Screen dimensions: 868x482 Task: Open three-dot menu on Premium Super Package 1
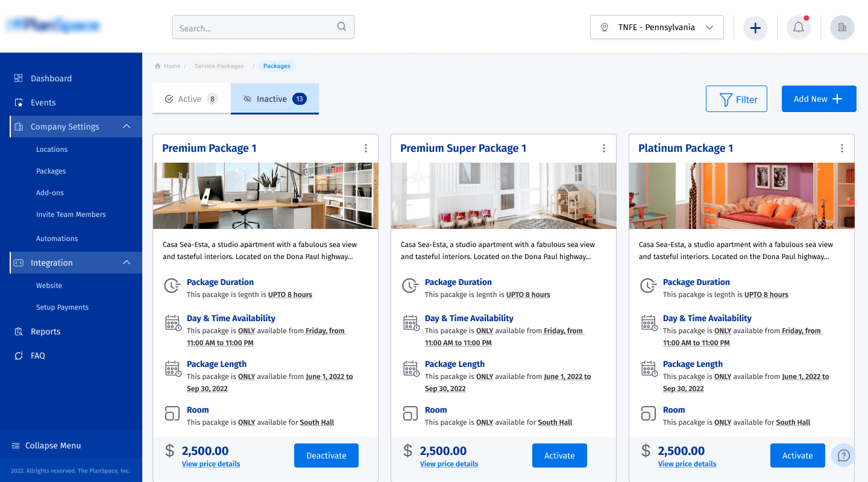[604, 148]
